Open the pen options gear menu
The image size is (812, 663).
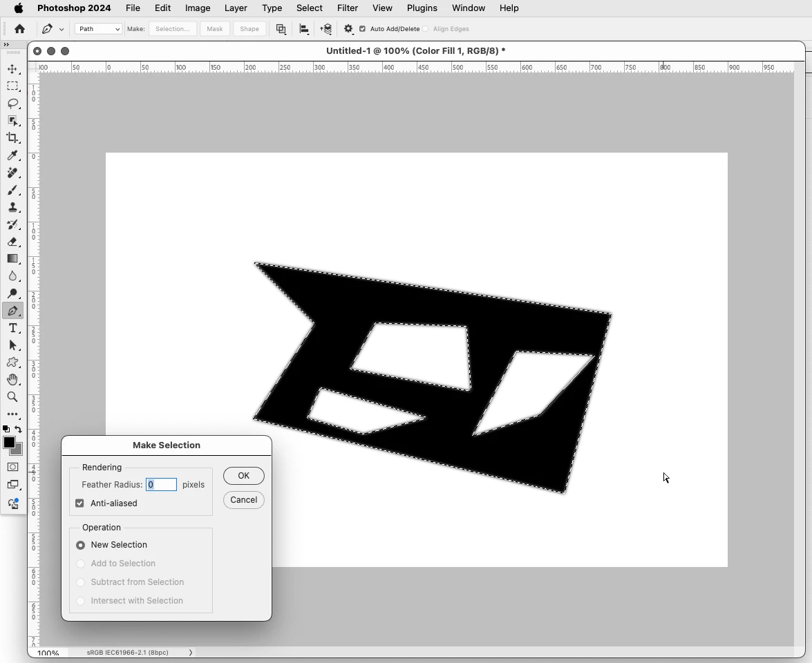[348, 29]
